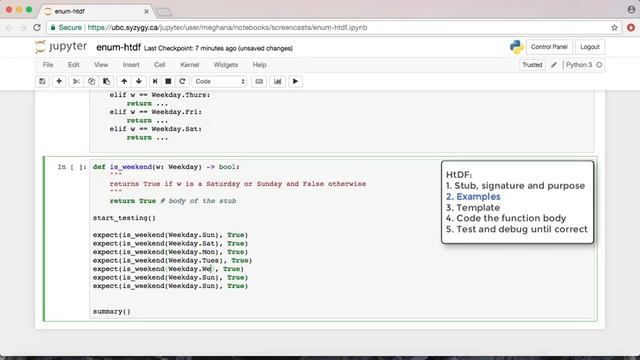Click the Weekday.Mon expect line
The image size is (640, 360).
[x=170, y=252]
